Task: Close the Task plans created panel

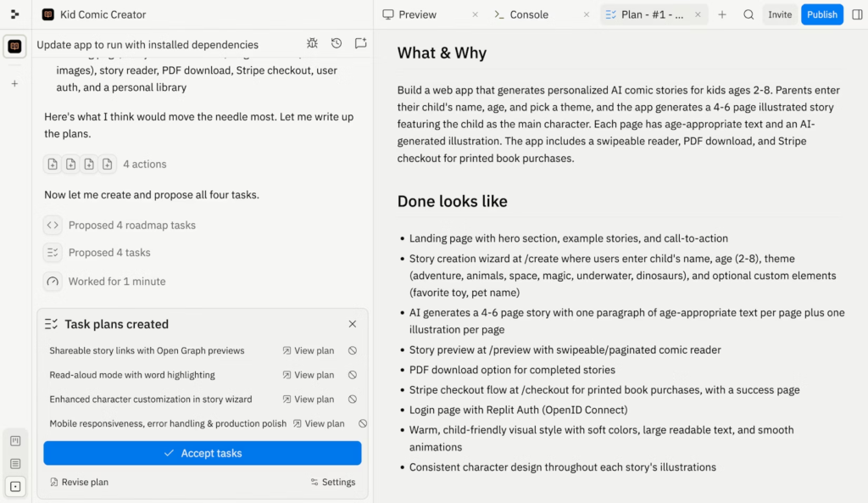Action: [353, 324]
